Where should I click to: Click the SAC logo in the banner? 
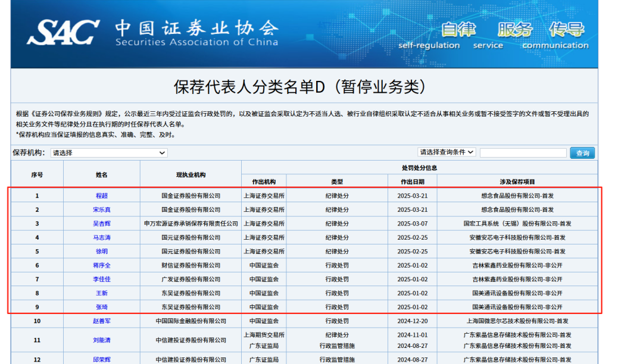(x=63, y=32)
